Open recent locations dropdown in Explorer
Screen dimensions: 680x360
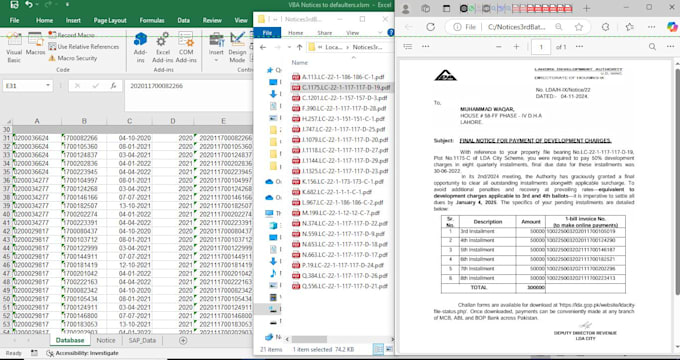[288, 48]
